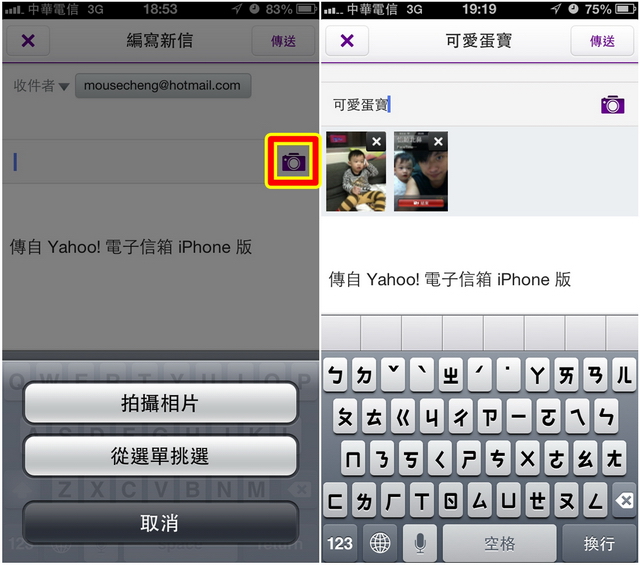The image size is (640, 565).
Task: Tap the ㄩ key on the keyboard
Action: tap(509, 500)
